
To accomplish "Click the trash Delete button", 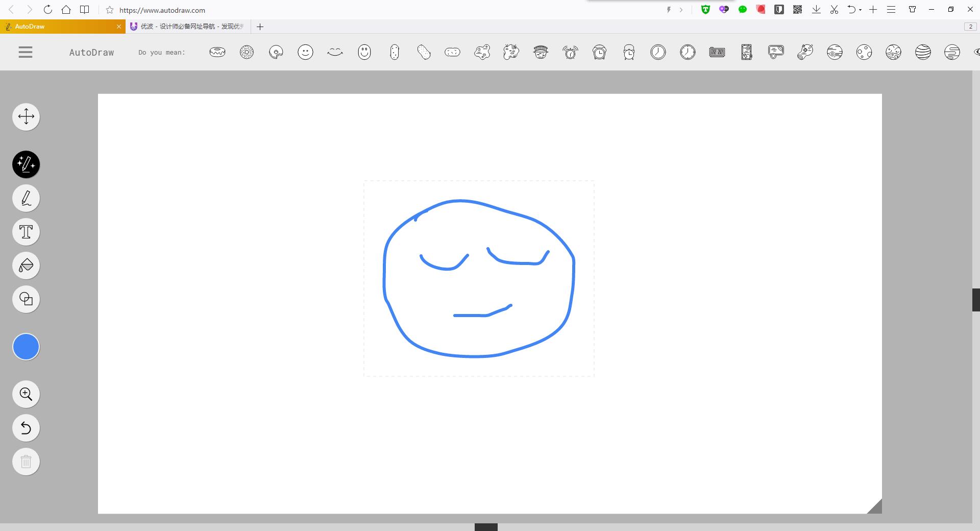I will point(26,462).
